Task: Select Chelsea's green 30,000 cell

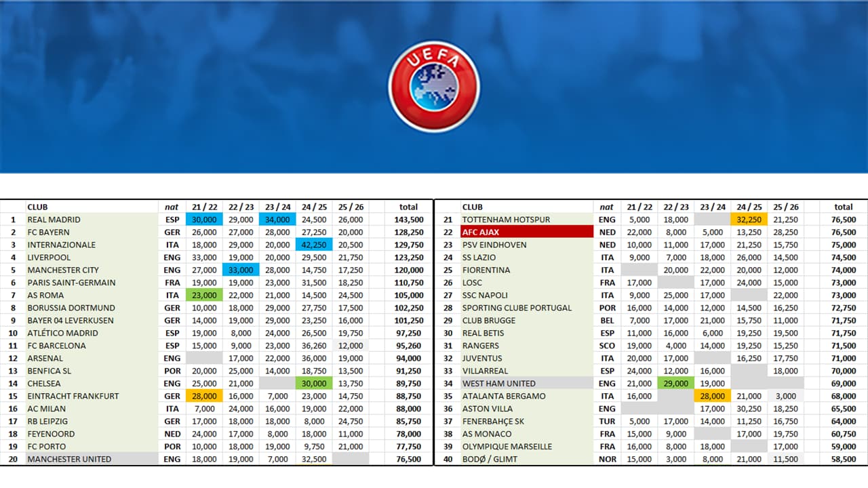Action: (x=314, y=383)
